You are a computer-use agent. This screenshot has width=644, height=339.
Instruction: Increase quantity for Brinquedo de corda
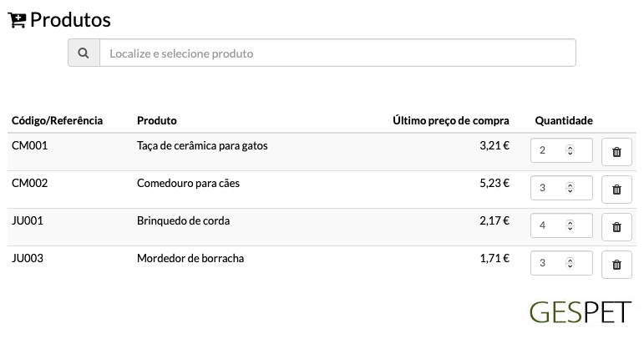pos(570,223)
